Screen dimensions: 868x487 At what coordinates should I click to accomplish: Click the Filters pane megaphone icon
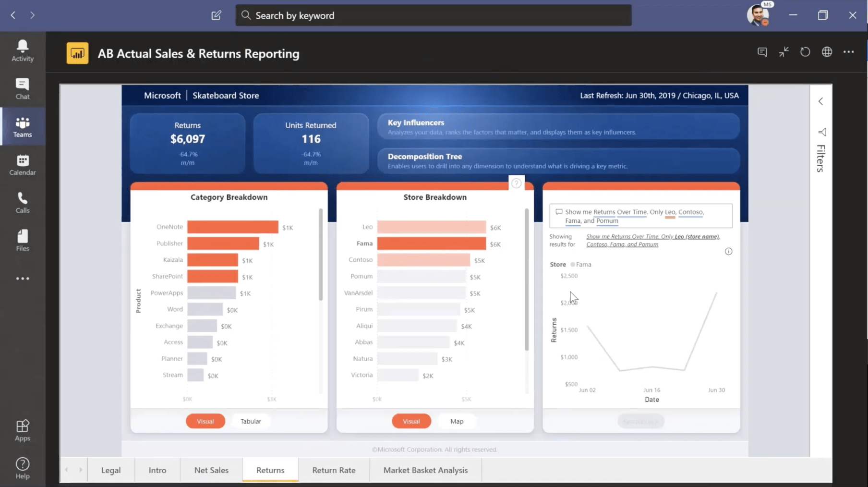[x=822, y=132]
